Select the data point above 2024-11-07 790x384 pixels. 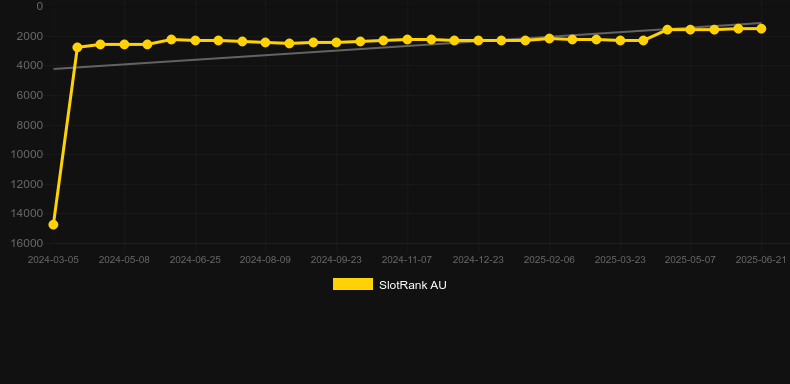[x=407, y=39]
